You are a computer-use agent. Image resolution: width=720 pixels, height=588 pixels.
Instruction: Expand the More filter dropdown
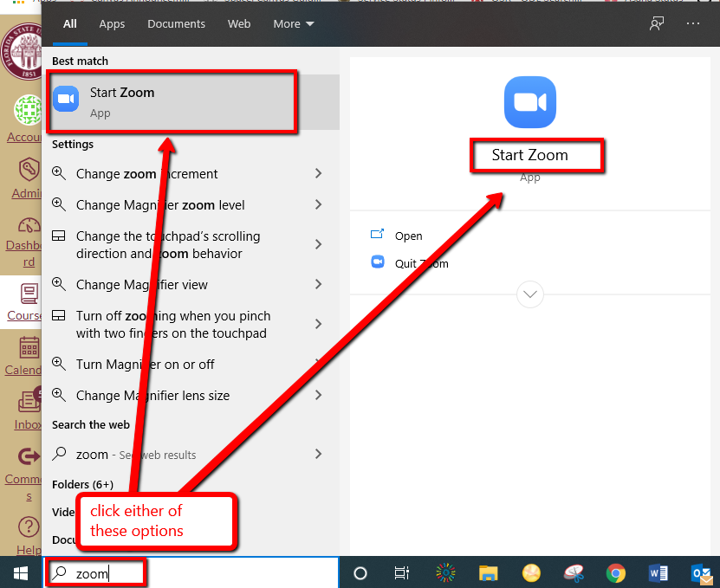coord(294,24)
